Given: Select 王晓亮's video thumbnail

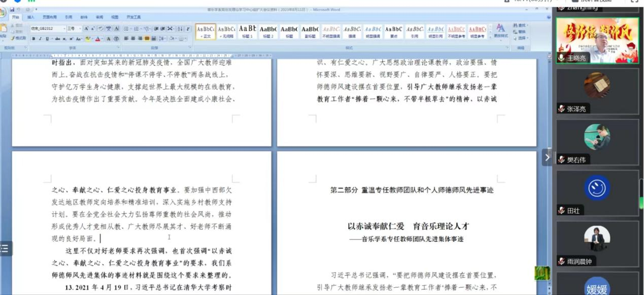Looking at the screenshot, I should (x=597, y=41).
